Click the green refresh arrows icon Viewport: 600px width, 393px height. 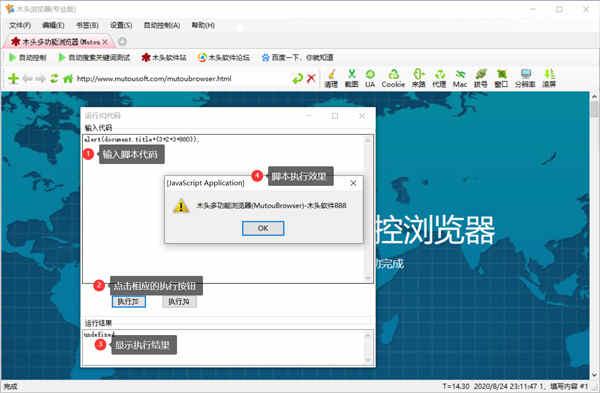pos(54,78)
